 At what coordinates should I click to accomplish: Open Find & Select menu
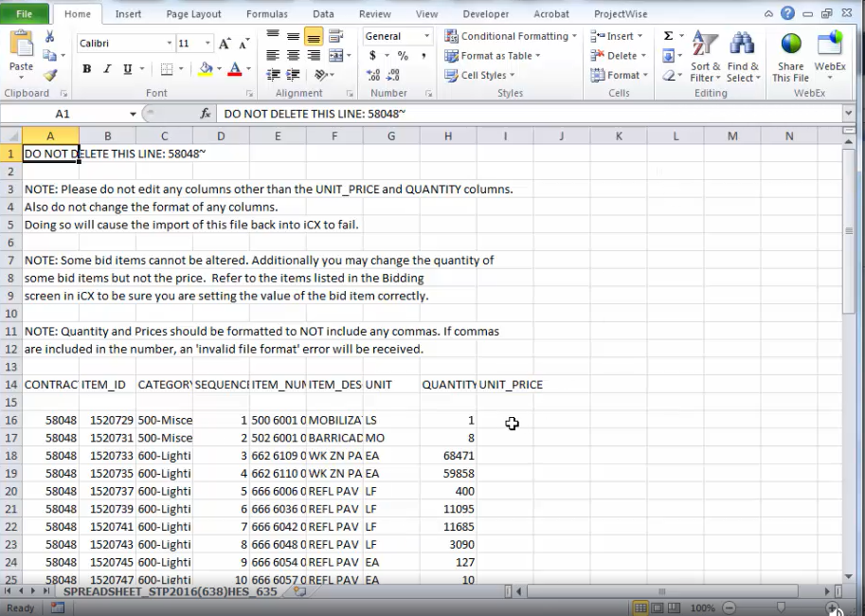743,56
